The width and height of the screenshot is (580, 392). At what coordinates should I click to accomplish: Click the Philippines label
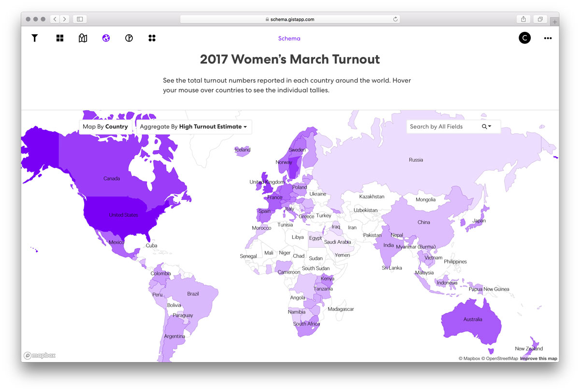pos(455,262)
